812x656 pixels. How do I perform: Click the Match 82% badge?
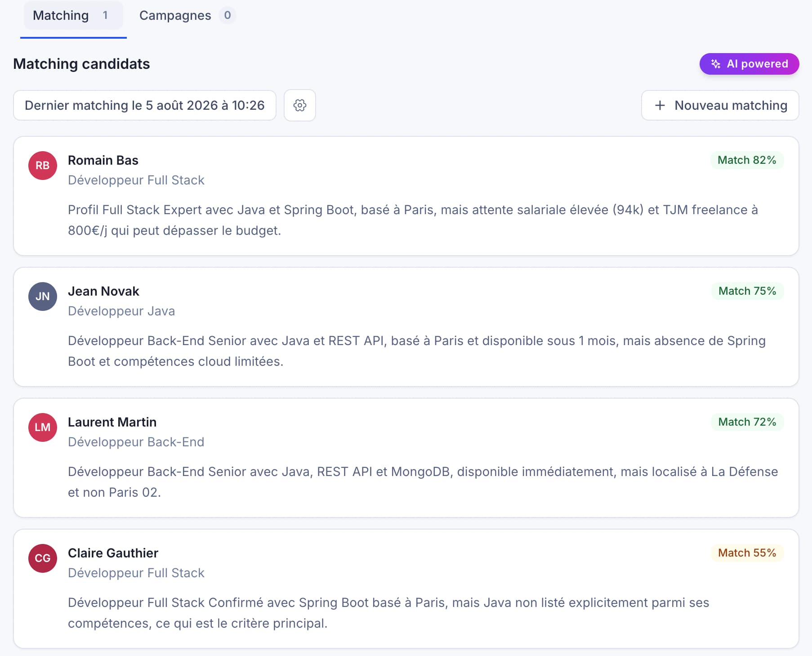click(x=747, y=160)
